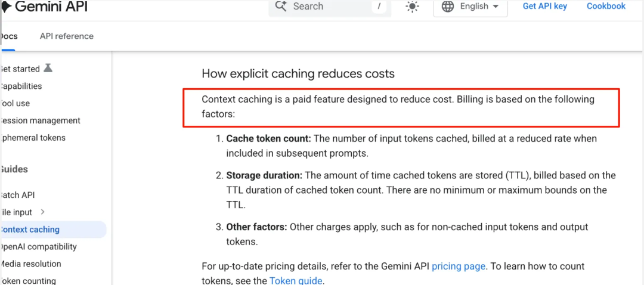Image resolution: width=644 pixels, height=285 pixels.
Task: Click the search magnifier icon
Action: pos(281,7)
